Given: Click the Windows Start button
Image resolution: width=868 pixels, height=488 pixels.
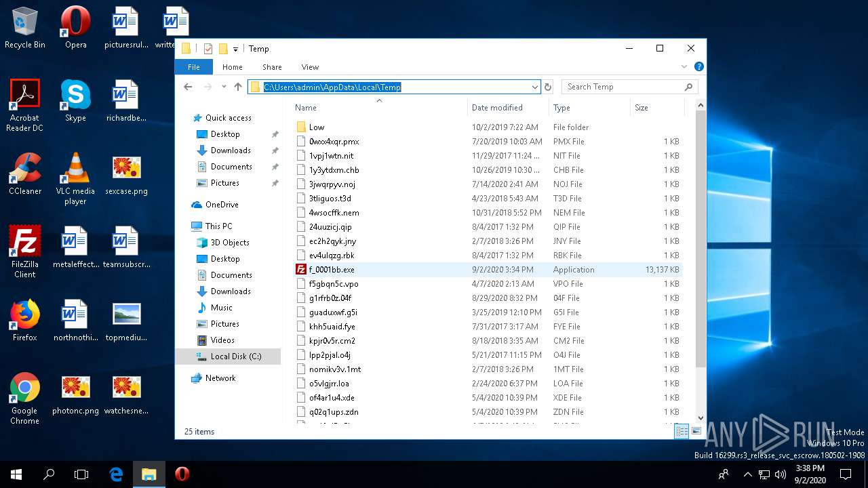Looking at the screenshot, I should coord(16,474).
